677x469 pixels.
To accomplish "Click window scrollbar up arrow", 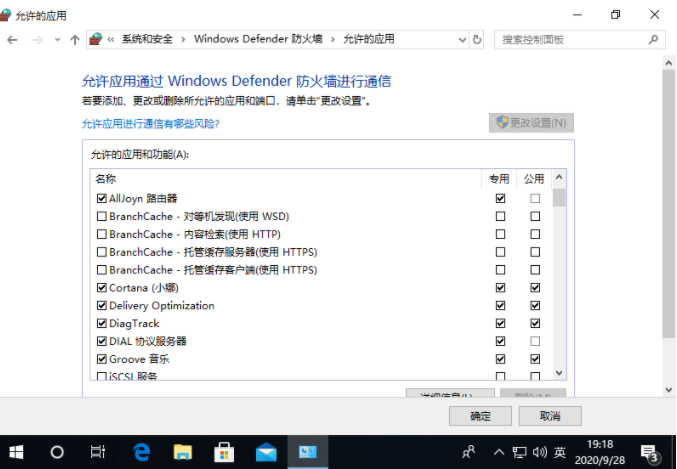I will 669,63.
